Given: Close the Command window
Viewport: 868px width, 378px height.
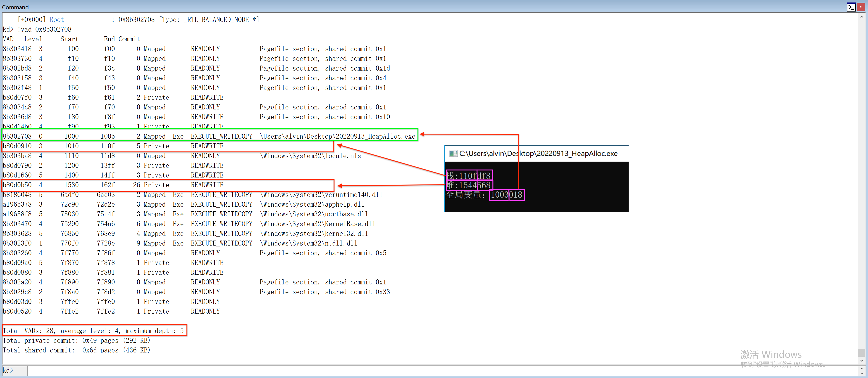Looking at the screenshot, I should coord(861,7).
